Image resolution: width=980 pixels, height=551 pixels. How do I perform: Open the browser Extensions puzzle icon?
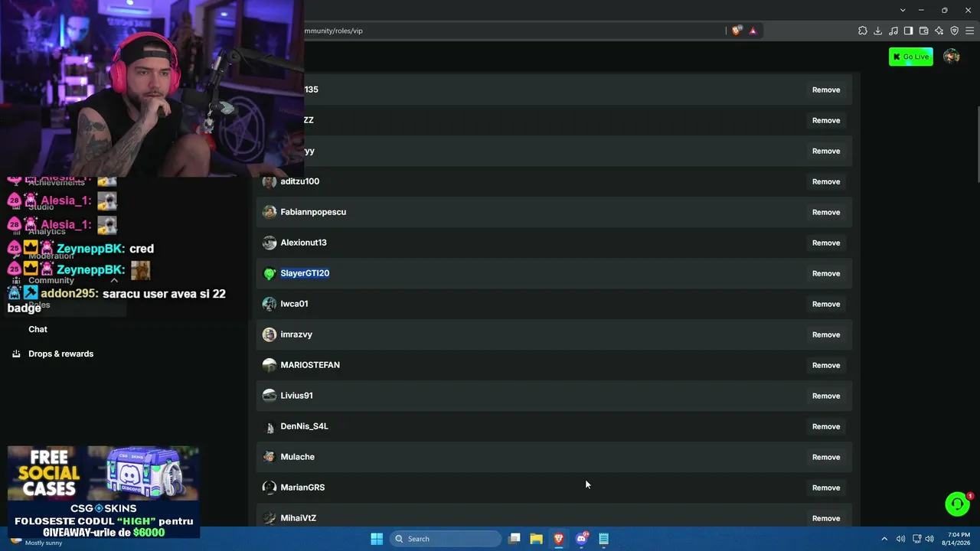click(863, 31)
